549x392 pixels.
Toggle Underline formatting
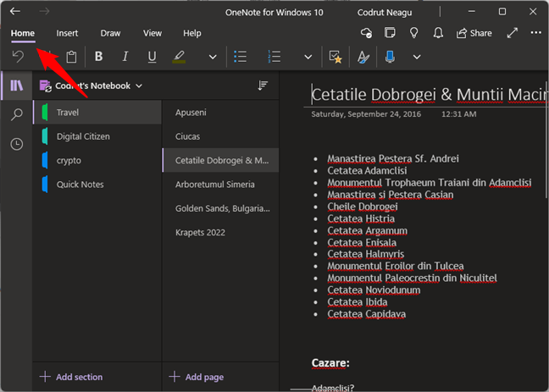pyautogui.click(x=152, y=57)
